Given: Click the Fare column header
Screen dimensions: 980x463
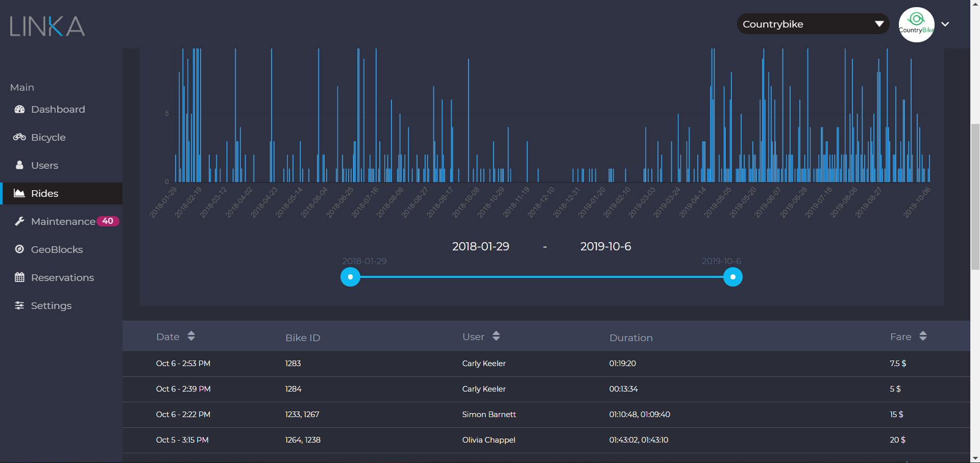Looking at the screenshot, I should (x=900, y=337).
